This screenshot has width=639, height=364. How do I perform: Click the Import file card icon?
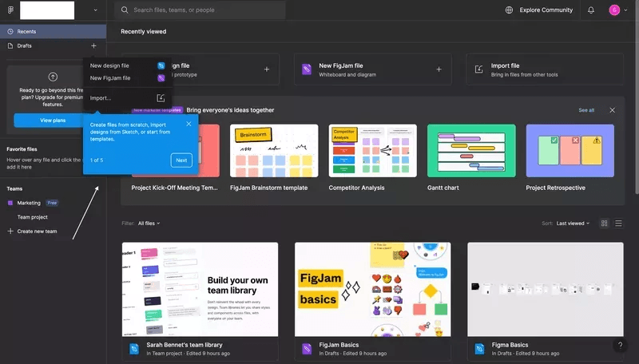[478, 69]
